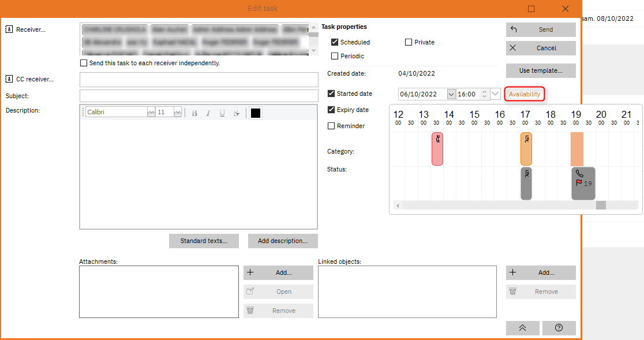
Task: Add a new attachment
Action: 278,272
